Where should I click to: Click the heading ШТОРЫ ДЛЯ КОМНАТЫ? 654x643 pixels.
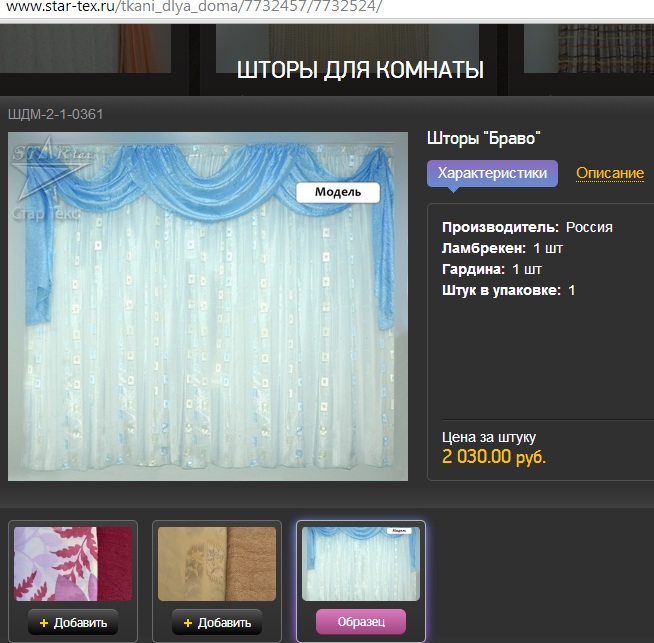point(360,70)
